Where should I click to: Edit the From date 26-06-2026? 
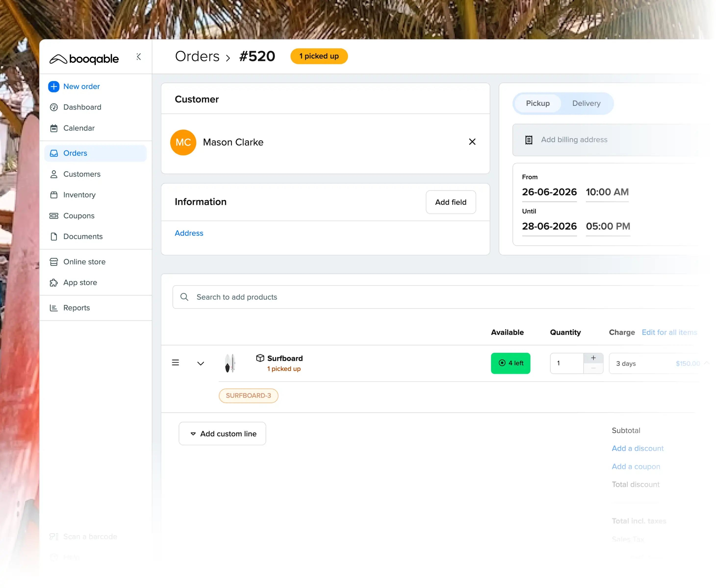[x=549, y=192]
